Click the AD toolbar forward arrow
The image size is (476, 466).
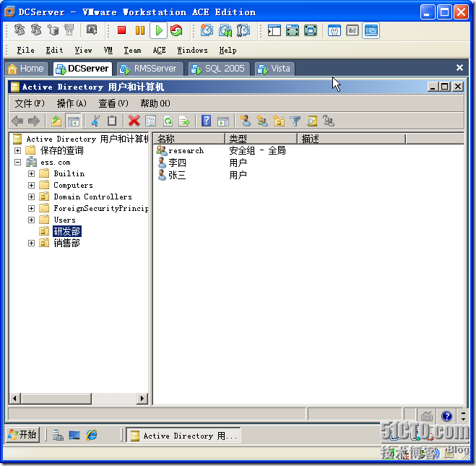34,121
